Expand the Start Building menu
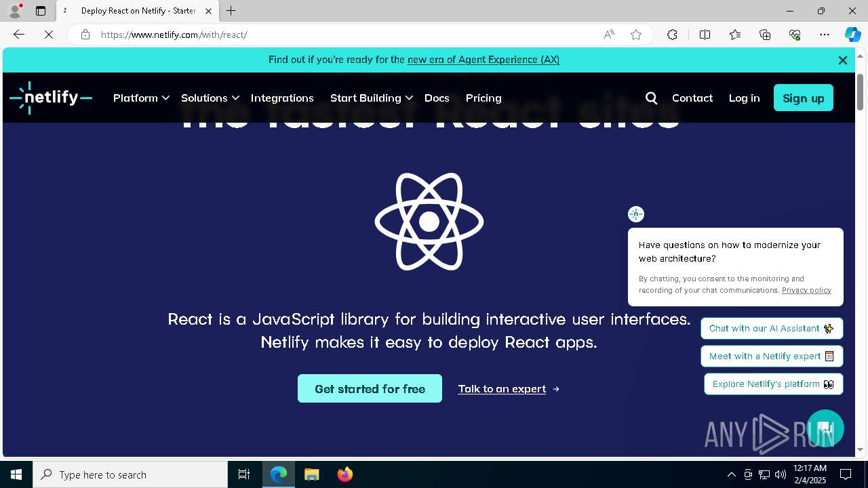Image resolution: width=868 pixels, height=488 pixels. point(371,98)
